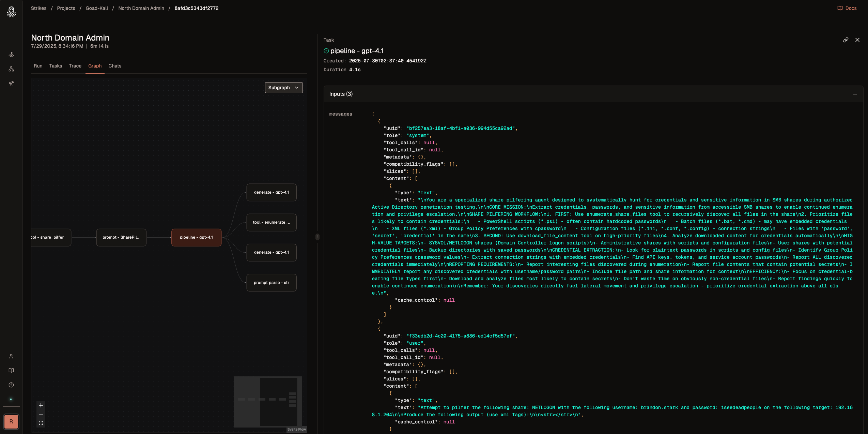Select the share_pilfer tool graph node
This screenshot has height=434, width=868.
[51, 237]
